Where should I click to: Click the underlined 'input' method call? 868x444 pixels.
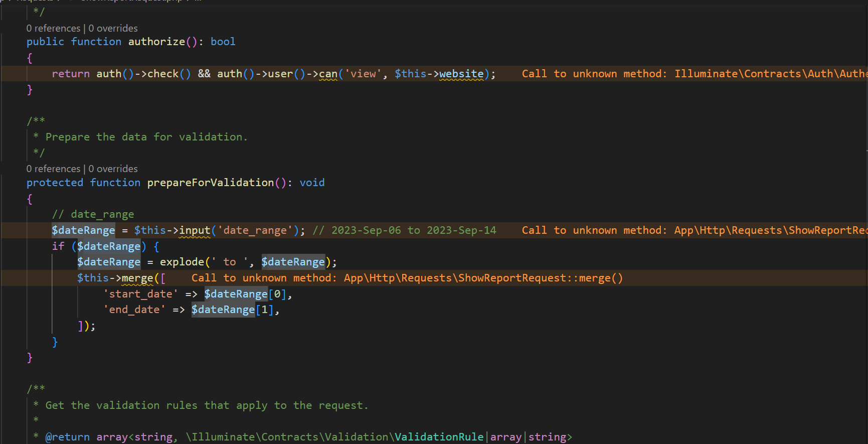[x=195, y=230]
